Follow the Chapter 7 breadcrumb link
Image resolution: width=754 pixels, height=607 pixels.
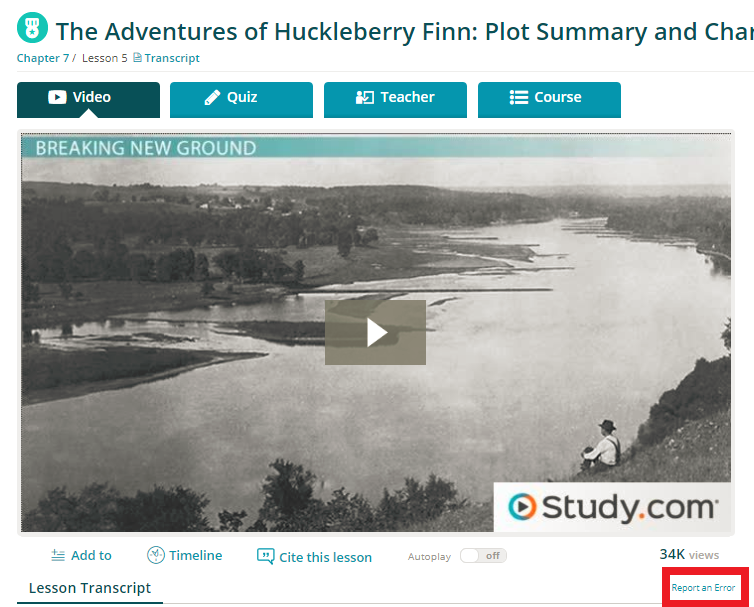(43, 58)
